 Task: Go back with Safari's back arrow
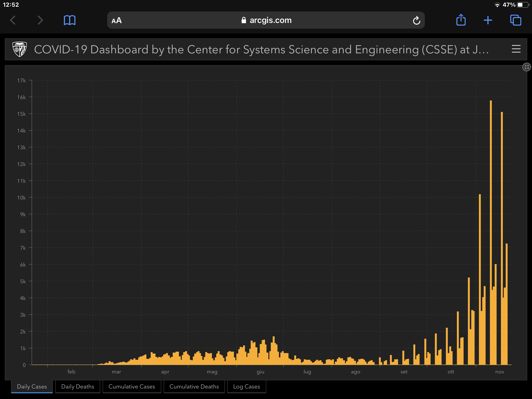tap(13, 20)
